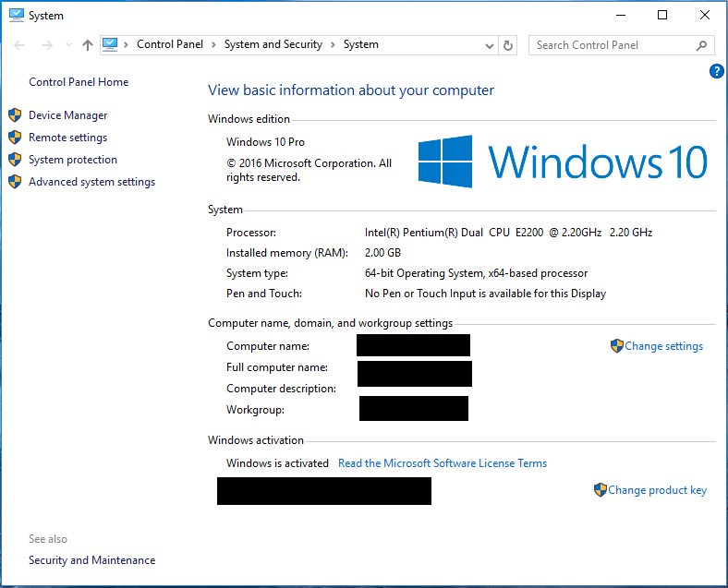This screenshot has height=588, width=728.
Task: Minimize the System window
Action: (x=621, y=16)
